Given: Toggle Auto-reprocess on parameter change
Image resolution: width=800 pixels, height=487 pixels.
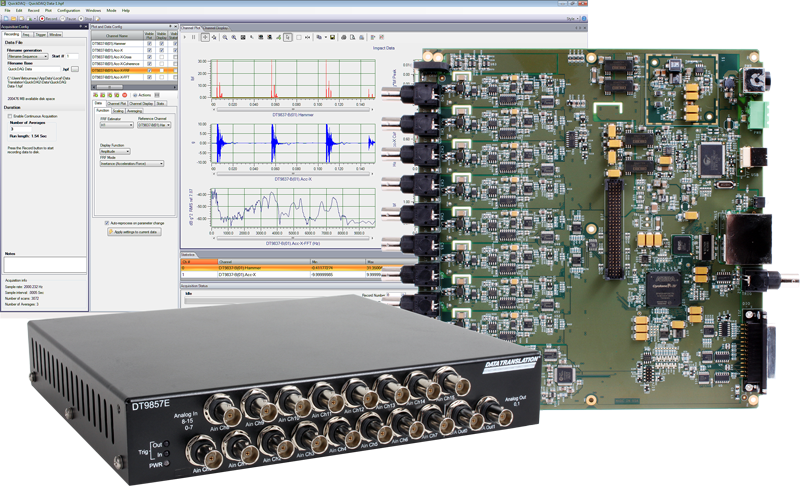Looking at the screenshot, I should tap(107, 223).
